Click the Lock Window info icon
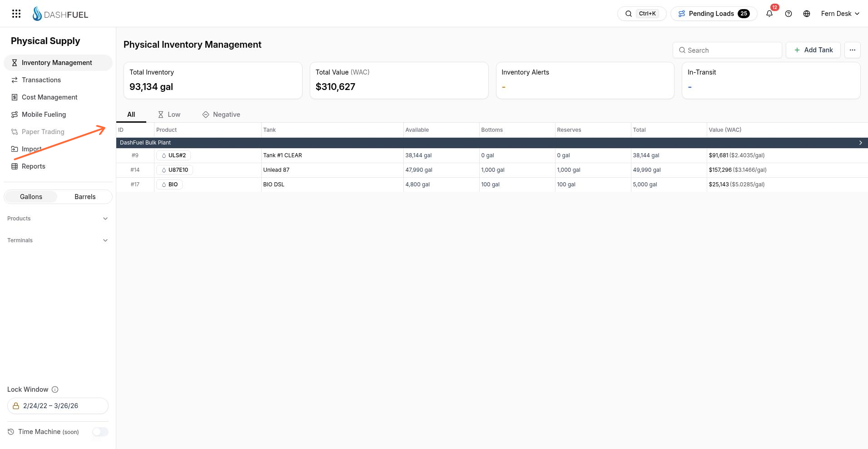 (x=55, y=389)
